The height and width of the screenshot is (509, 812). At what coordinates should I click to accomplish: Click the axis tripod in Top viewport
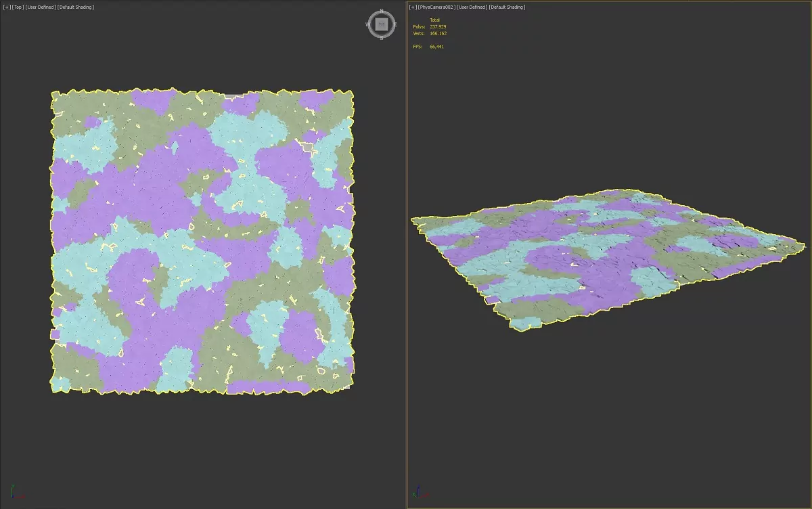(x=15, y=493)
